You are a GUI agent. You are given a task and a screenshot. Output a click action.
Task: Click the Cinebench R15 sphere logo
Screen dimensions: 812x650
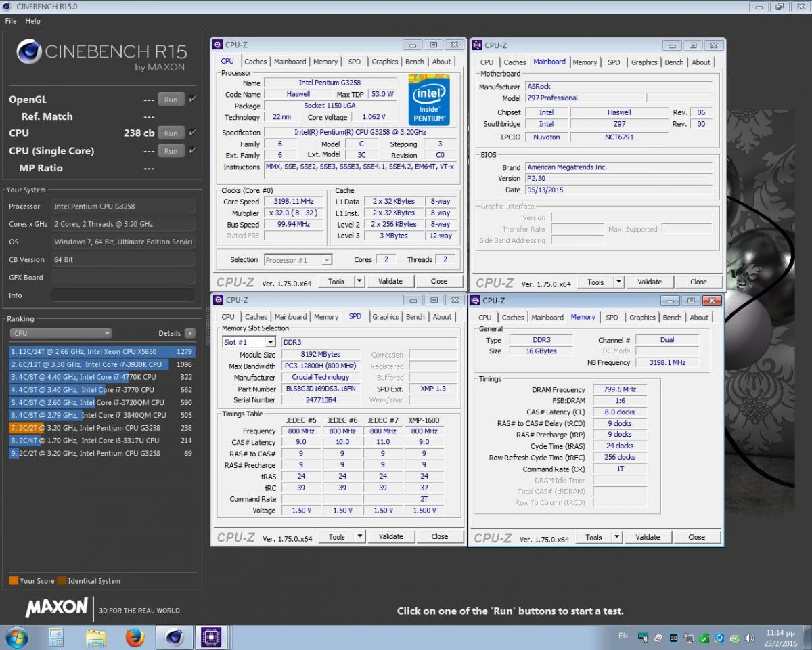point(29,51)
